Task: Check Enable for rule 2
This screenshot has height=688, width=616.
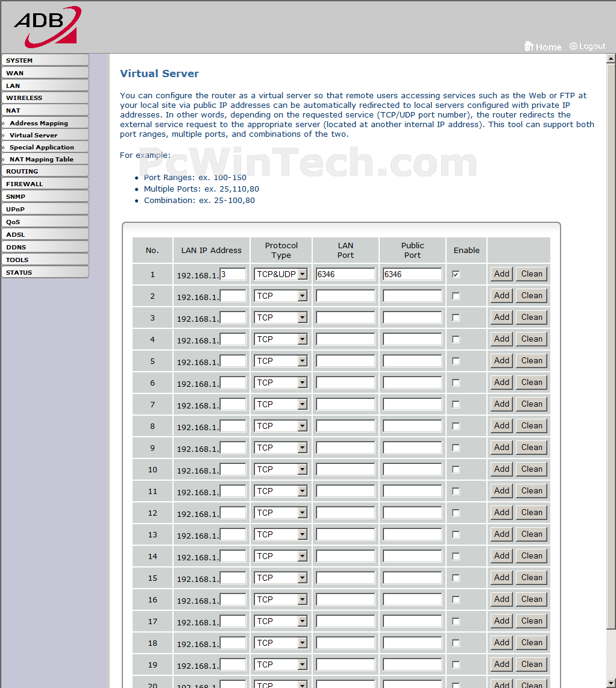Action: pos(456,296)
